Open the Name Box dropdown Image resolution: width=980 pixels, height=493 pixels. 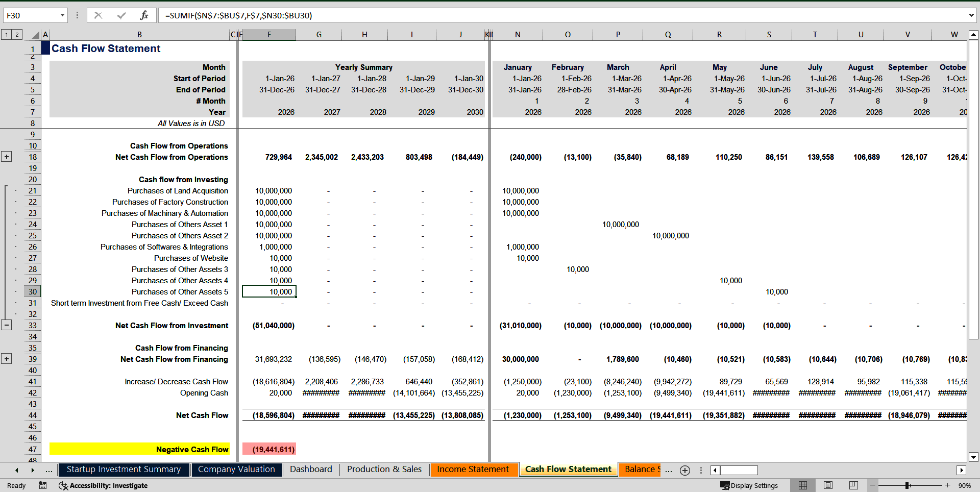(x=62, y=15)
